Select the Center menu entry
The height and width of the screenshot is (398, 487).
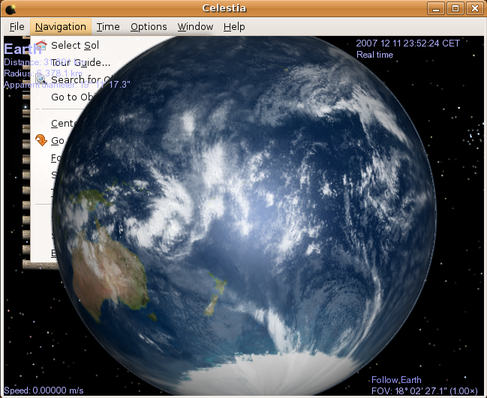63,123
